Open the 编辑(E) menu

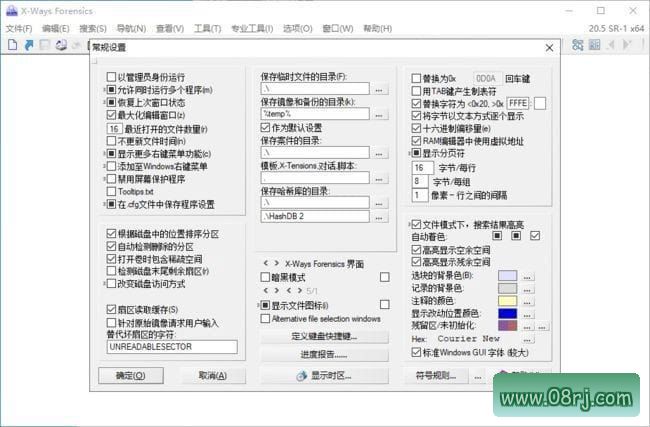point(56,28)
